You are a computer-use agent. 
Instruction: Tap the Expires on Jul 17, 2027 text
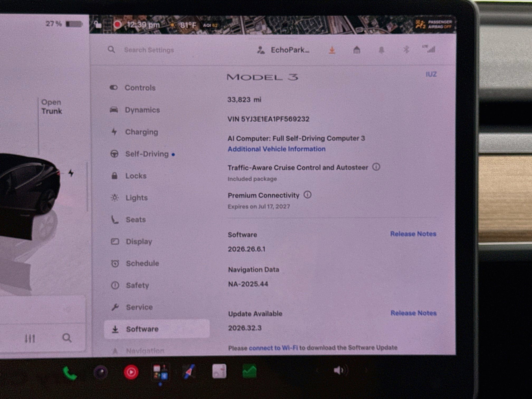click(x=259, y=206)
